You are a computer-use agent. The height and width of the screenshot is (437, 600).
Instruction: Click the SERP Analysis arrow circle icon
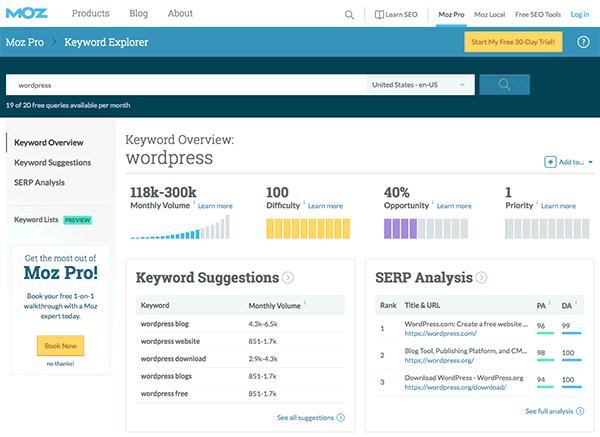[x=481, y=277]
